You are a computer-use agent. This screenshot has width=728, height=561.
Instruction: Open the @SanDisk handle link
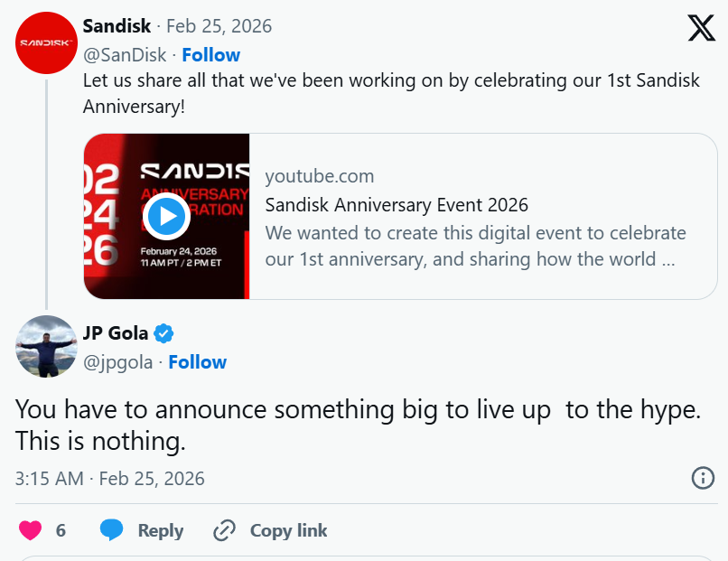click(125, 55)
